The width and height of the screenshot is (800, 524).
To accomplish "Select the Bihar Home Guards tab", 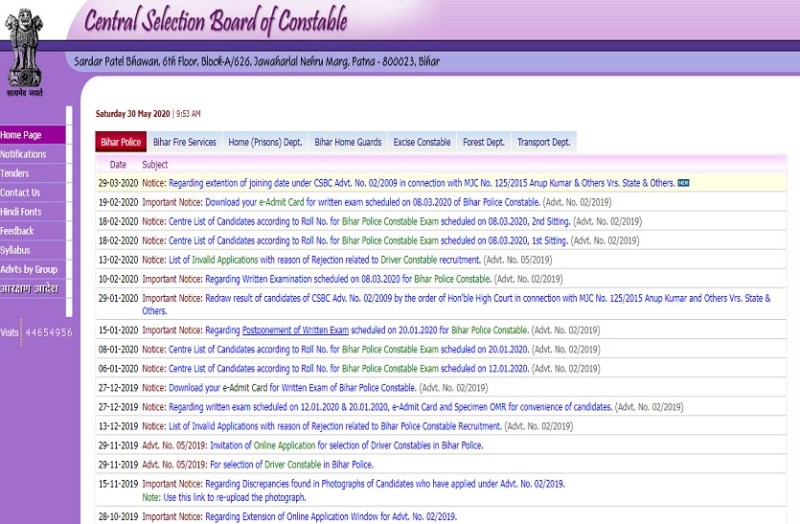I will (x=347, y=142).
